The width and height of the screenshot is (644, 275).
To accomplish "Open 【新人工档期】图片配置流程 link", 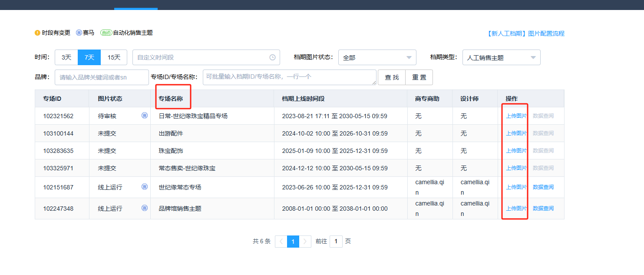I will click(525, 33).
